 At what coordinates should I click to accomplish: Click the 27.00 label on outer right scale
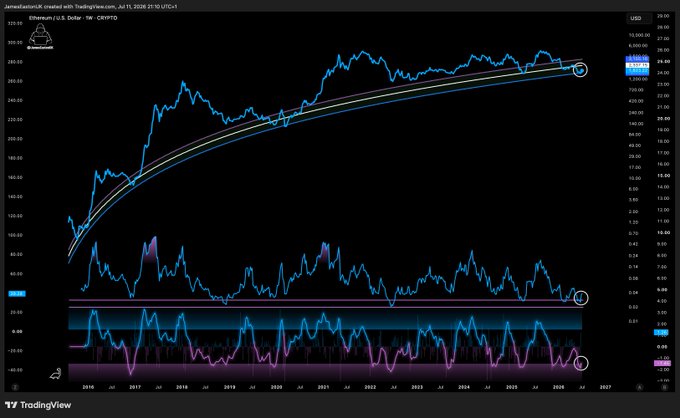tap(663, 39)
